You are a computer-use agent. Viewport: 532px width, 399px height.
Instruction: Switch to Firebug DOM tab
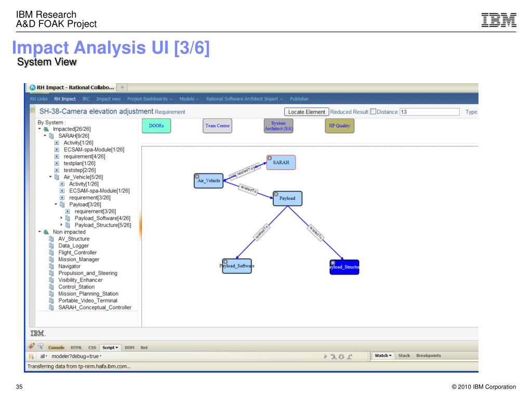point(129,348)
